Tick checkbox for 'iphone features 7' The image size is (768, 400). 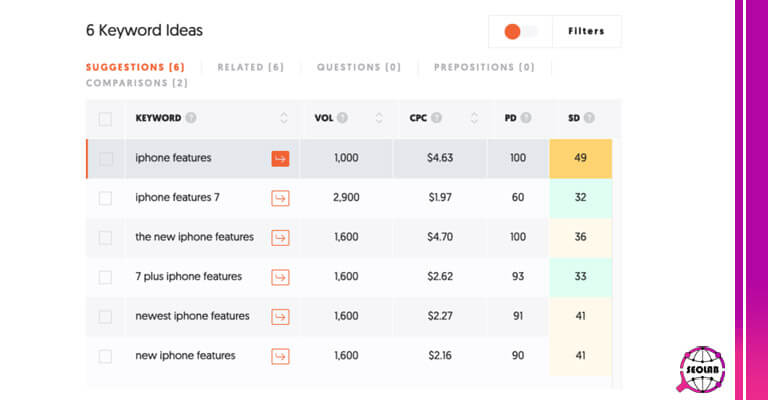(x=105, y=198)
